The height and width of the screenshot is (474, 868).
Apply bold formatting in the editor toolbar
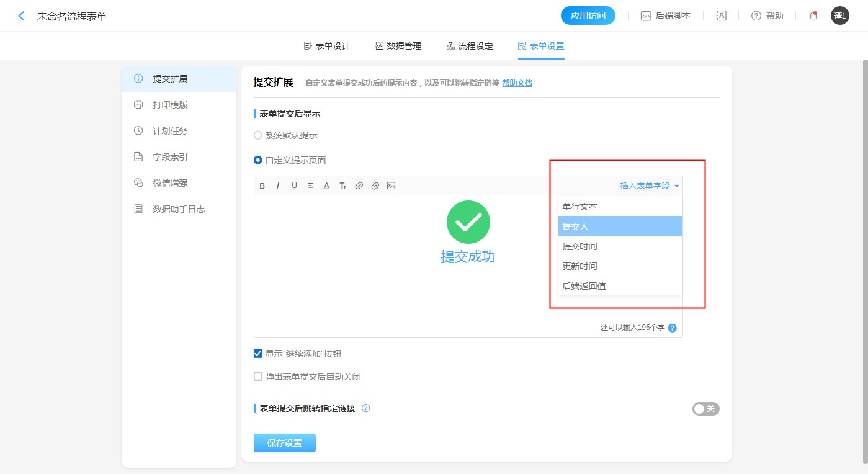pyautogui.click(x=262, y=186)
